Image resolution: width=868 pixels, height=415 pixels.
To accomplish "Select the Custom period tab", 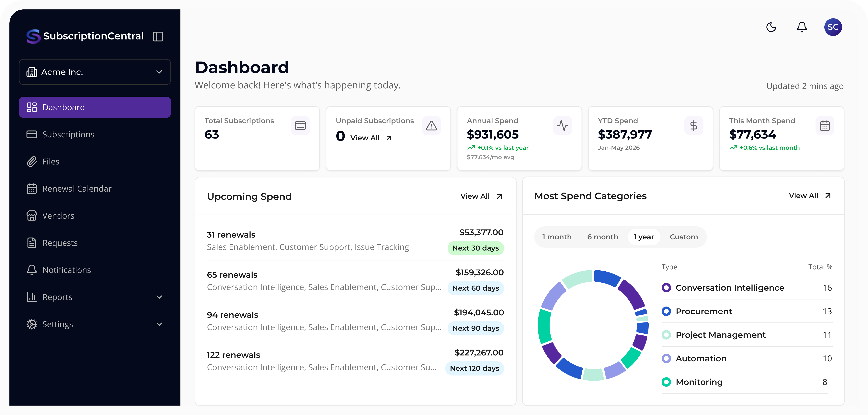I will (684, 237).
